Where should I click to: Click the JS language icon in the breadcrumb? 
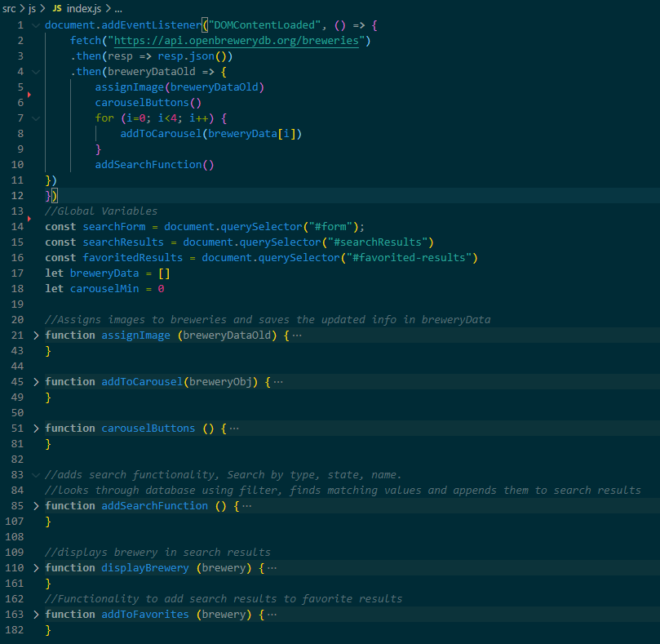(x=55, y=8)
